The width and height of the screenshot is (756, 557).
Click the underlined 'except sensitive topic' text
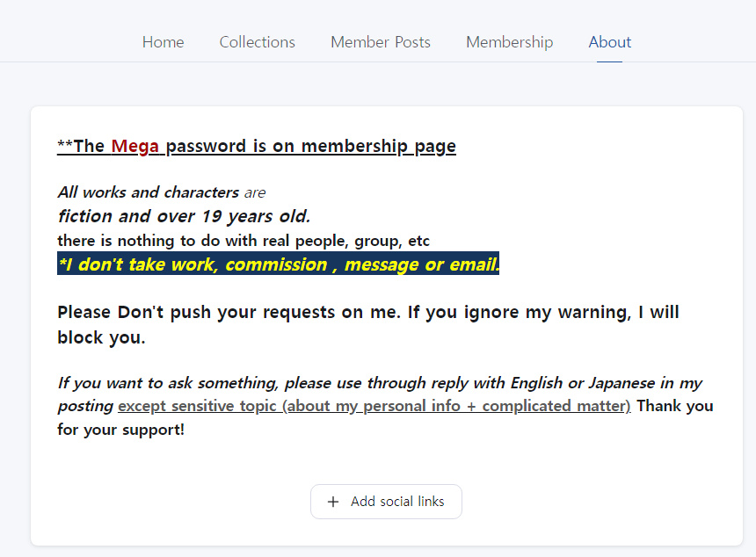click(198, 406)
